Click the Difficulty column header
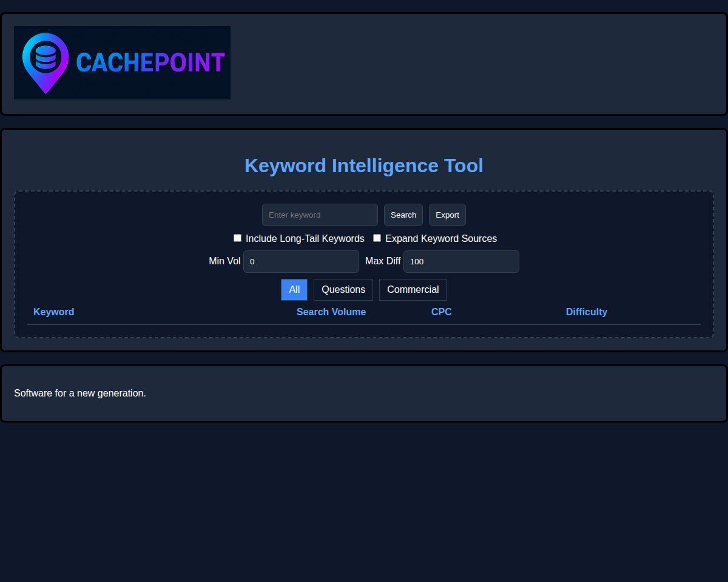728x582 pixels. (x=587, y=312)
